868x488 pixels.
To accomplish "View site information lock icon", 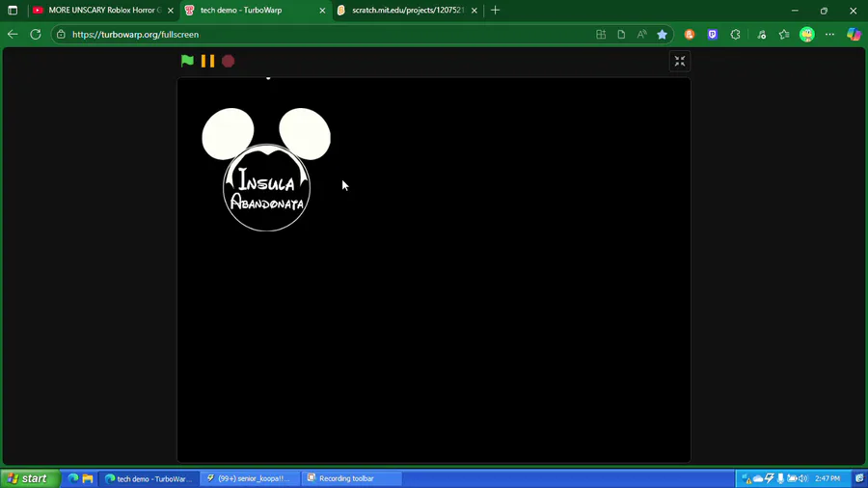I will [x=61, y=35].
